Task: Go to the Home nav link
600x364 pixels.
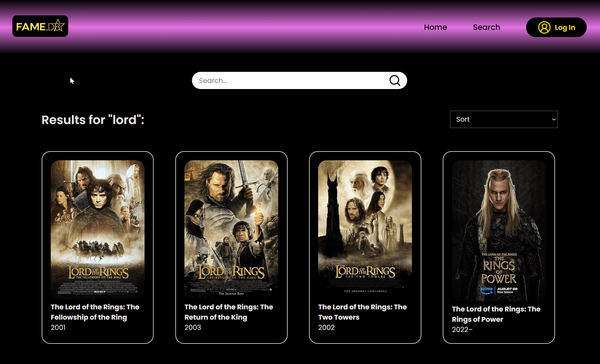Action: (435, 27)
